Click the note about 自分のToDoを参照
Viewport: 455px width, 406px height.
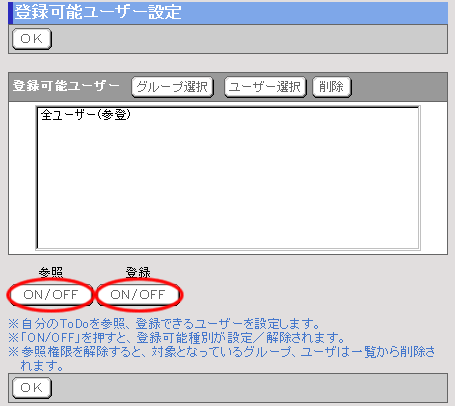coord(164,324)
